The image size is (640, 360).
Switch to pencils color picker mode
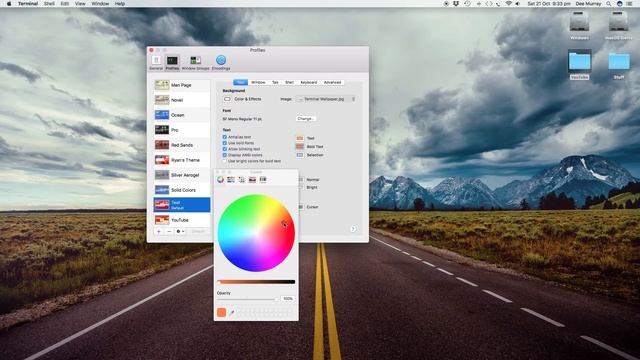(x=263, y=180)
